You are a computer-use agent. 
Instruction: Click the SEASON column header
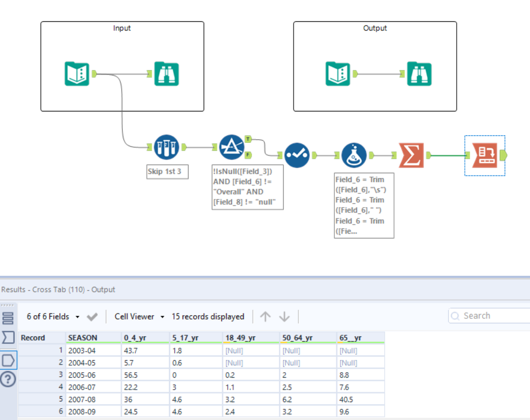[93, 337]
